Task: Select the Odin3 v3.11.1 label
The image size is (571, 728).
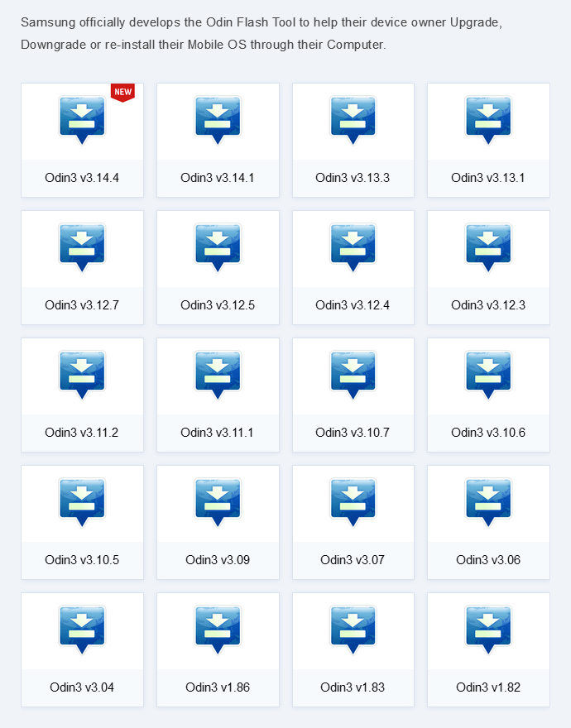Action: (x=218, y=433)
